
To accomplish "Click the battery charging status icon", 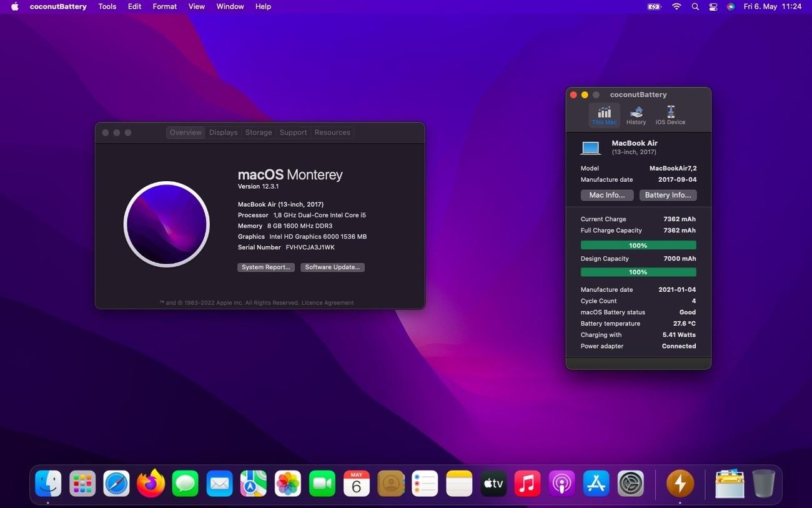I will [654, 6].
